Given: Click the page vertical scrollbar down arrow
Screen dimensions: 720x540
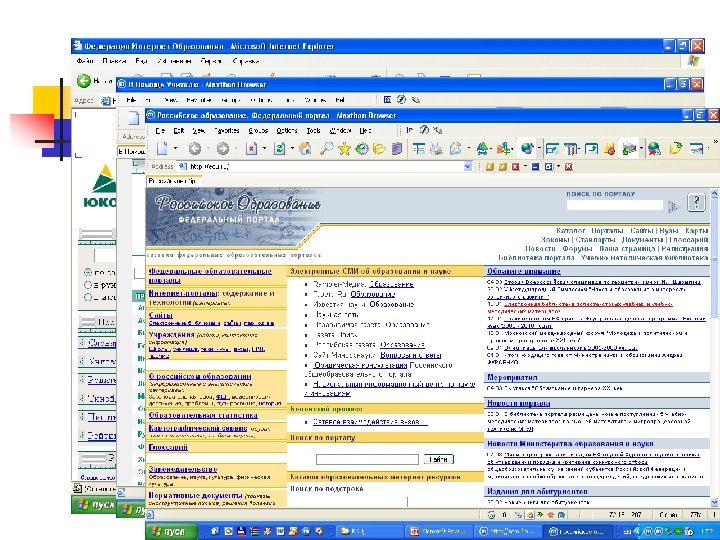Looking at the screenshot, I should click(x=715, y=502).
